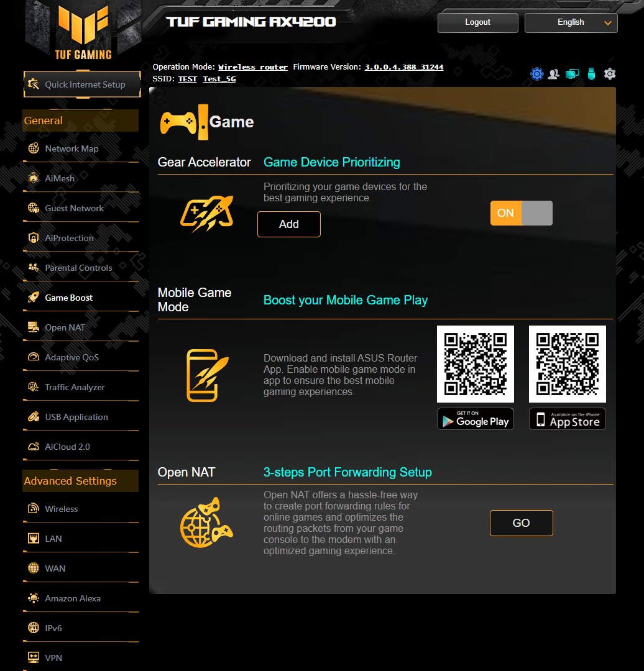The width and height of the screenshot is (644, 671).
Task: Click the USB Application icon
Action: [34, 417]
